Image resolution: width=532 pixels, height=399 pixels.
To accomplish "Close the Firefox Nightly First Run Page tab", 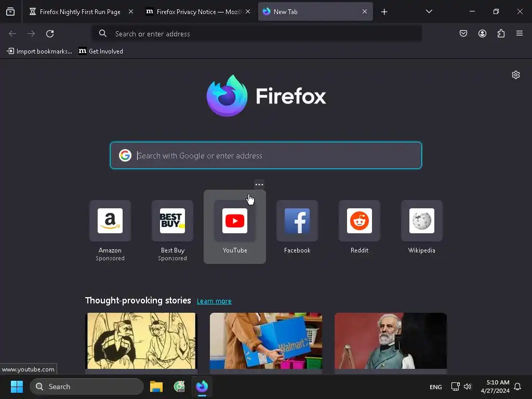I will point(130,11).
